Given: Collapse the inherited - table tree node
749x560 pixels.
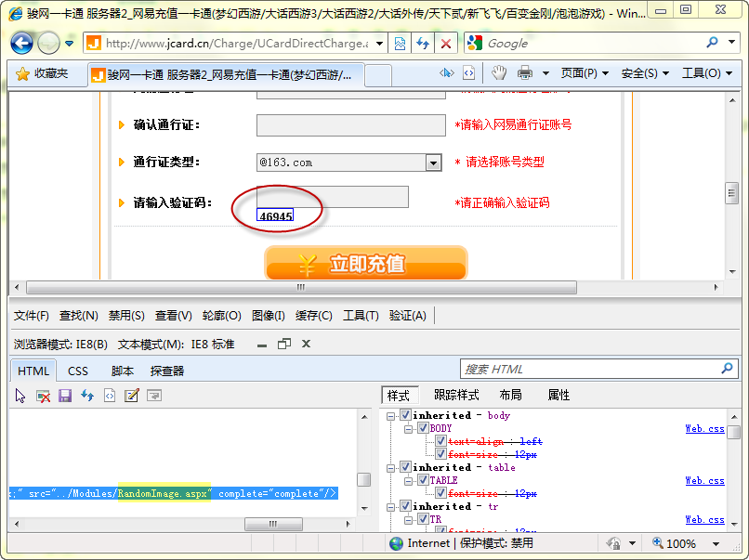Looking at the screenshot, I should pos(392,467).
